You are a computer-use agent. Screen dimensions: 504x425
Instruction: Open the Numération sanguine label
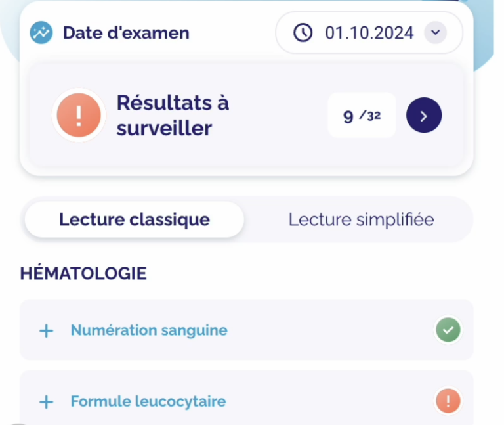149,330
